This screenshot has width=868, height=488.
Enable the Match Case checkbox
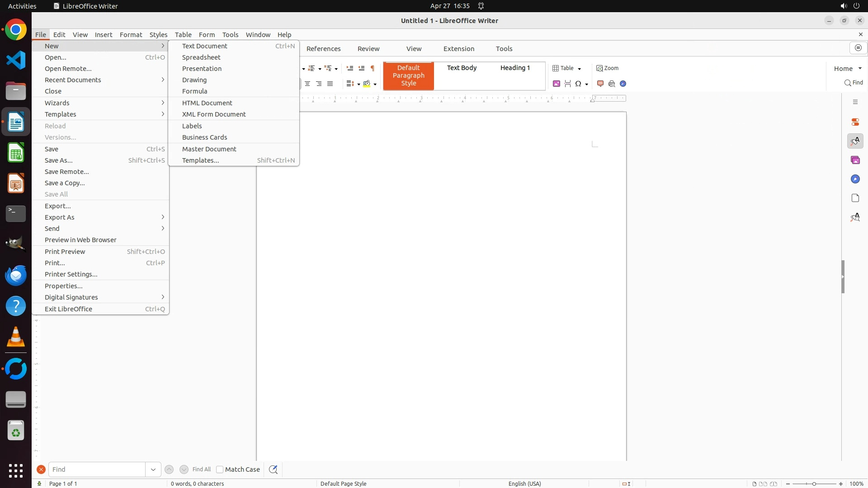point(220,469)
